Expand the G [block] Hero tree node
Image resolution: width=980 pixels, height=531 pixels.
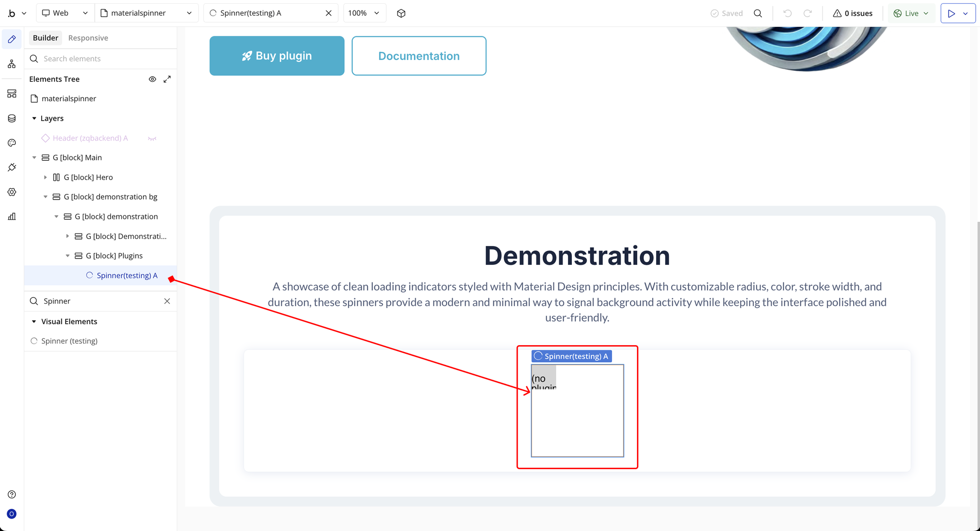(45, 177)
